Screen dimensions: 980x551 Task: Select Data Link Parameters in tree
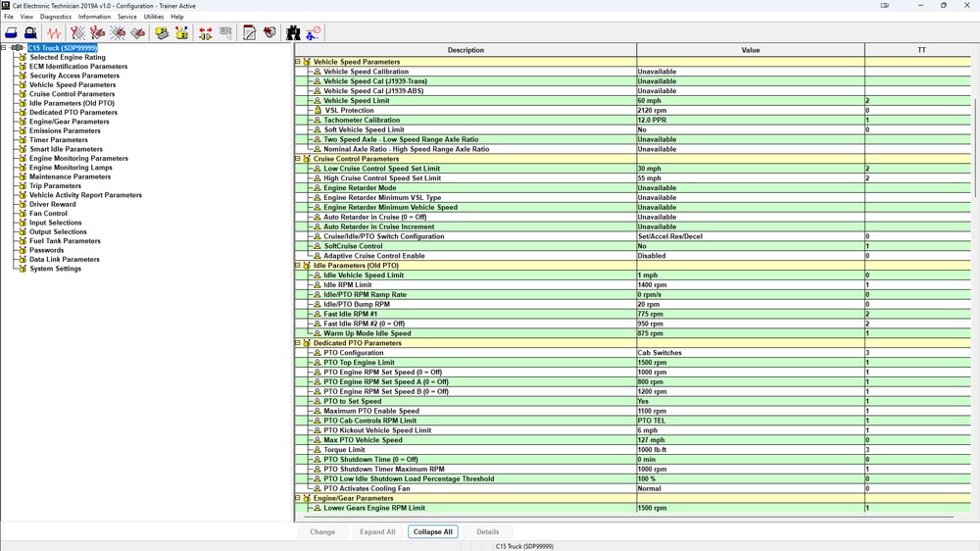tap(65, 260)
